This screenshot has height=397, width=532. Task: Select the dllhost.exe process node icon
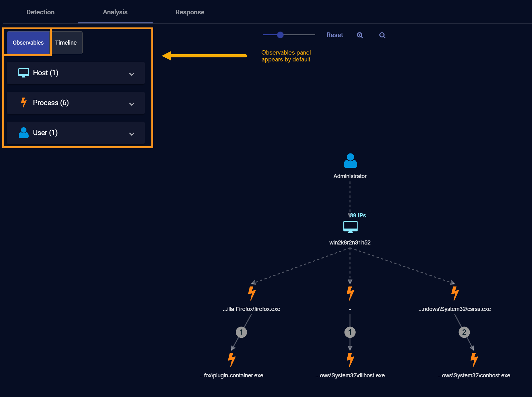350,360
